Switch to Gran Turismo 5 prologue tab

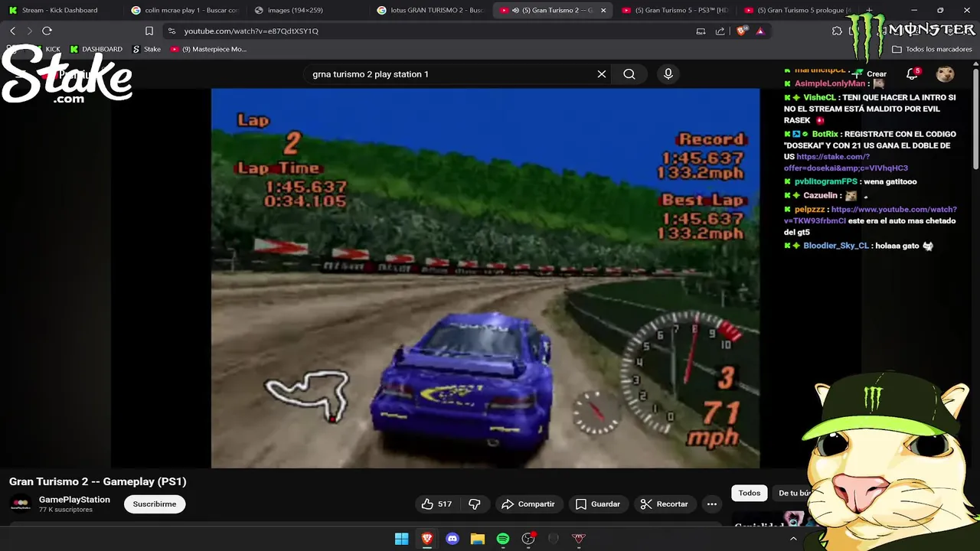point(796,10)
